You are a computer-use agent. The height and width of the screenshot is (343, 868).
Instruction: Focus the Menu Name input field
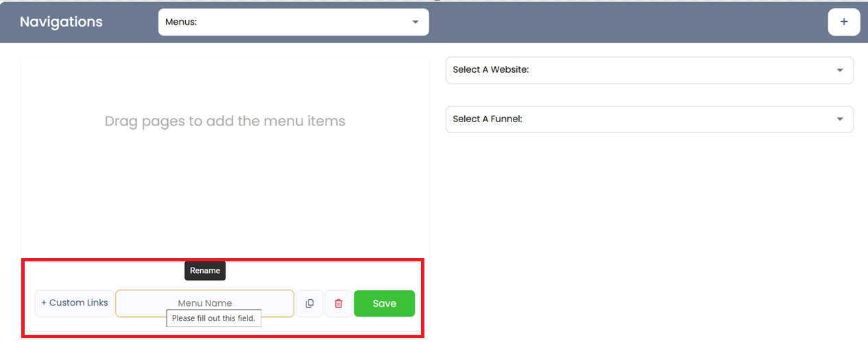(x=204, y=303)
